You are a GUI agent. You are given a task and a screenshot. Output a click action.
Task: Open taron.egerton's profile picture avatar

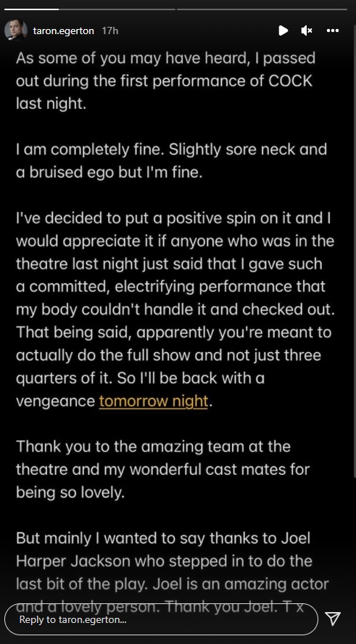click(x=15, y=30)
